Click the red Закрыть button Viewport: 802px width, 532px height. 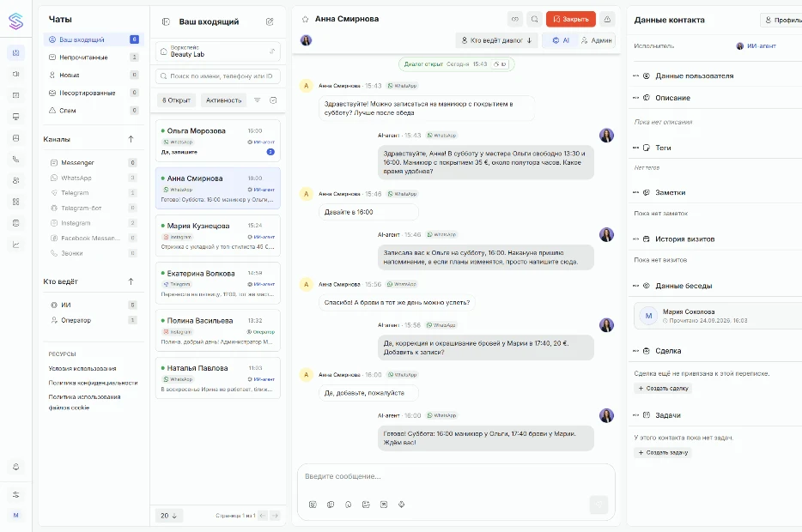(571, 19)
